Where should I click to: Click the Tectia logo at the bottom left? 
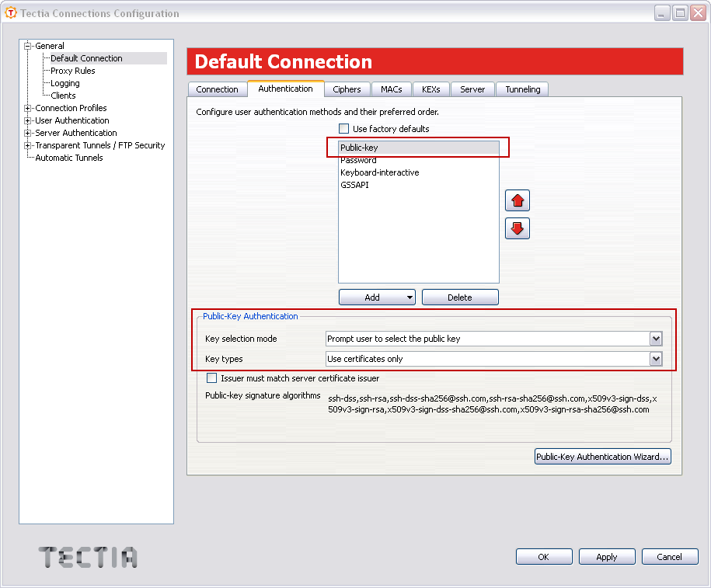(x=87, y=557)
